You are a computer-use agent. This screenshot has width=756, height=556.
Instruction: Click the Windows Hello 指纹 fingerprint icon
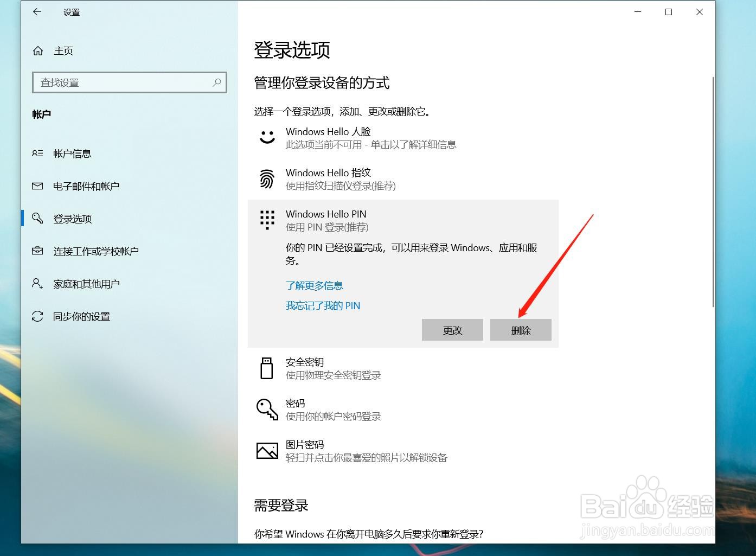click(x=267, y=179)
